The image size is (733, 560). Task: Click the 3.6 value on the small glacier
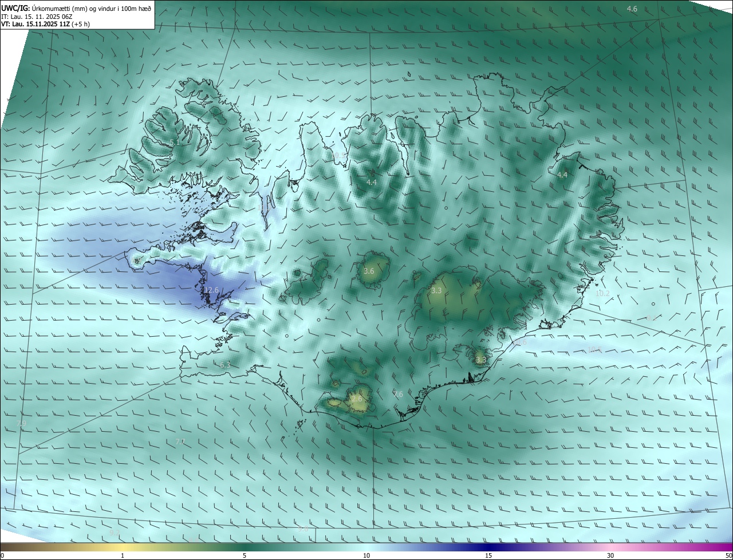pos(369,271)
